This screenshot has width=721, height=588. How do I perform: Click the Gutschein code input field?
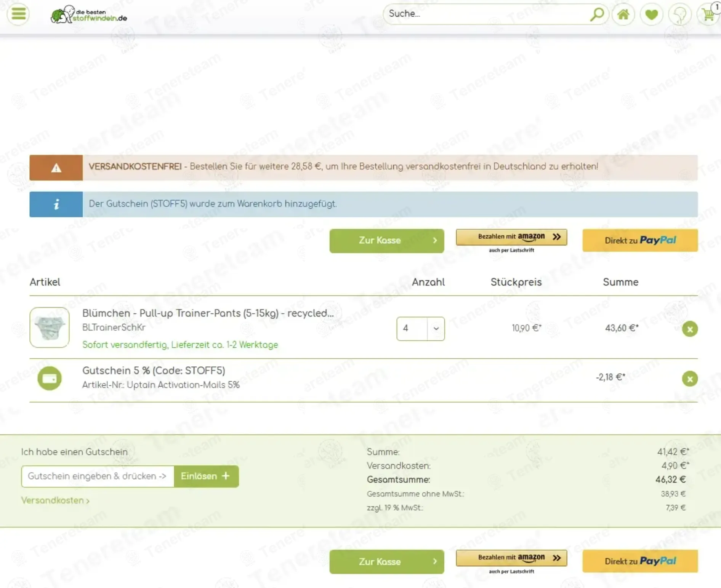pyautogui.click(x=98, y=476)
